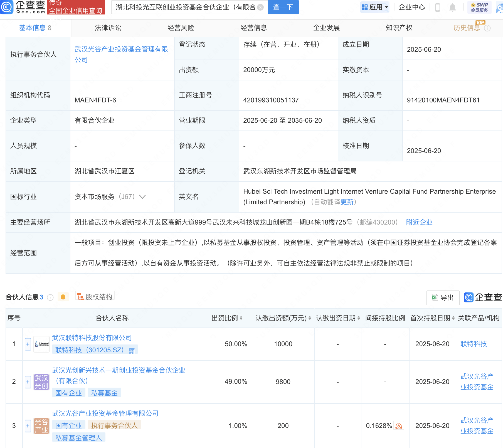Screen dimensions: 503x448
Task: Click the 武汉光创 logo thumbnail
Action: (41, 382)
